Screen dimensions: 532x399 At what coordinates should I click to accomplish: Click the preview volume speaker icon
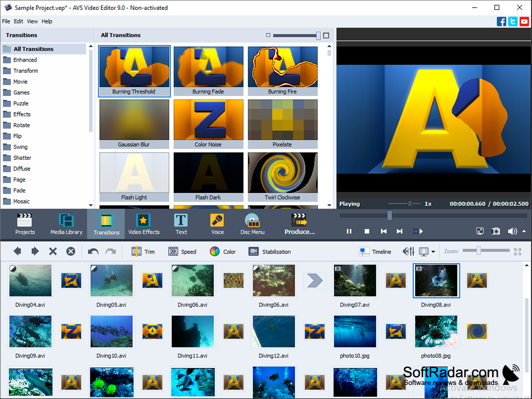tap(512, 231)
